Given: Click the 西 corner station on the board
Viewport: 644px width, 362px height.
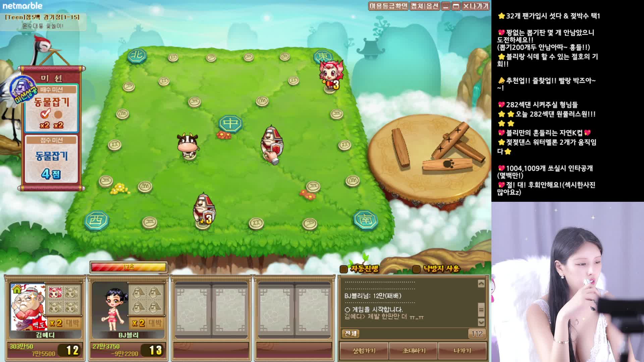Looking at the screenshot, I should point(97,221).
